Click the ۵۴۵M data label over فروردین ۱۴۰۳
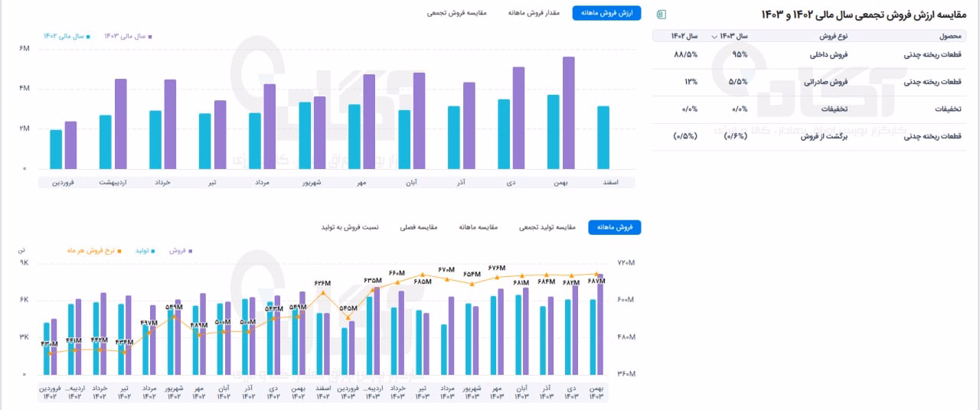The height and width of the screenshot is (410, 980). click(x=348, y=308)
